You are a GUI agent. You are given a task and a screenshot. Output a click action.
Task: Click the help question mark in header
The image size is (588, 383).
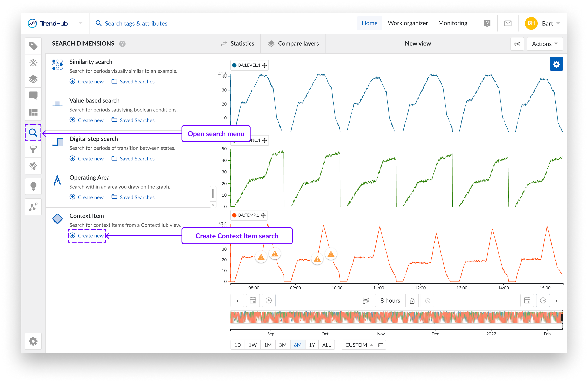tap(487, 23)
